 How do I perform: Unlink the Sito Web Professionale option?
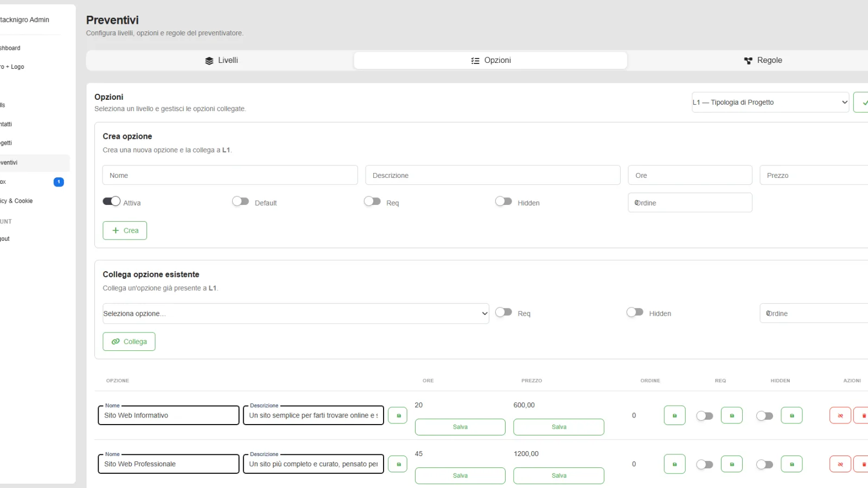(840, 464)
